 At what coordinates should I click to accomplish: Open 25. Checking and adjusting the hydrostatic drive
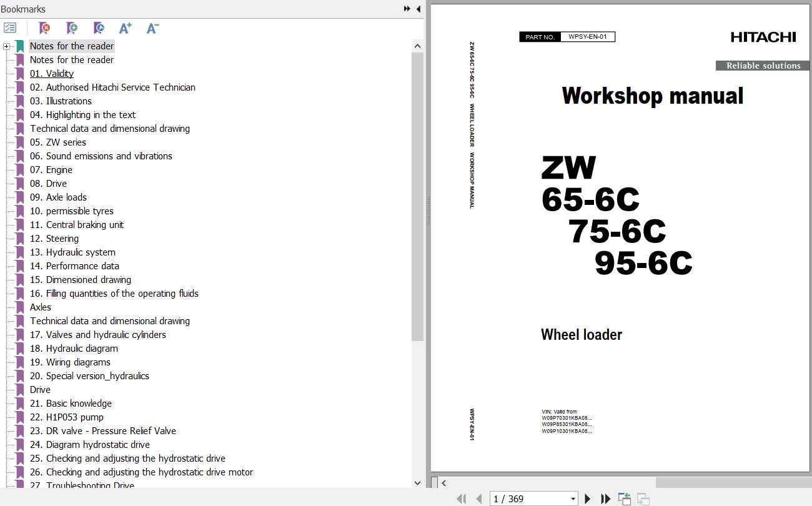(x=127, y=459)
